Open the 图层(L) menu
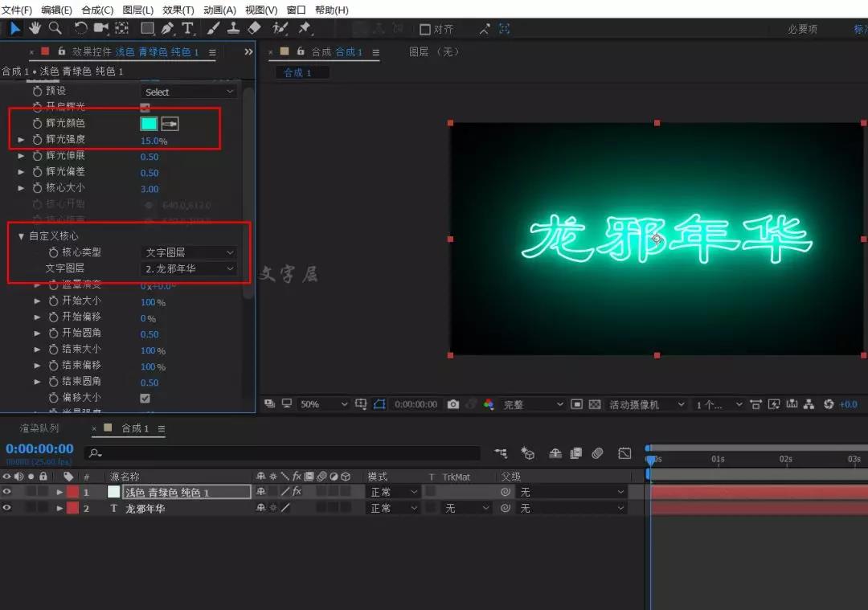This screenshot has height=610, width=868. (138, 10)
